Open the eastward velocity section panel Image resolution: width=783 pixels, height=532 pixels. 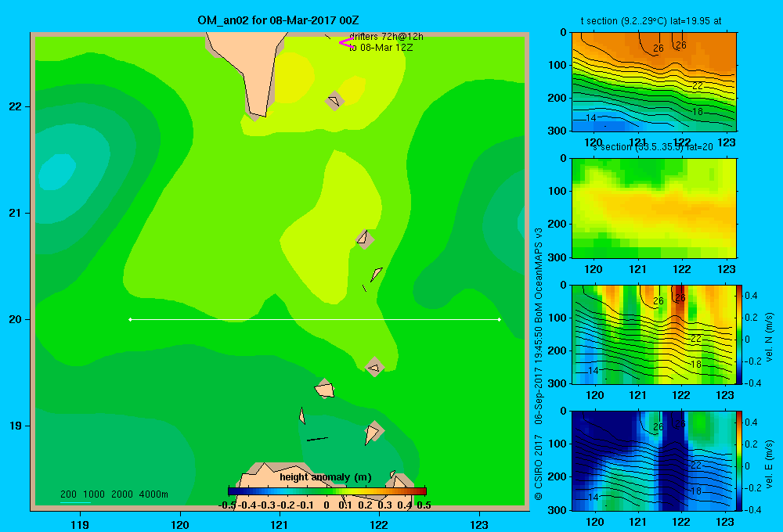654,461
